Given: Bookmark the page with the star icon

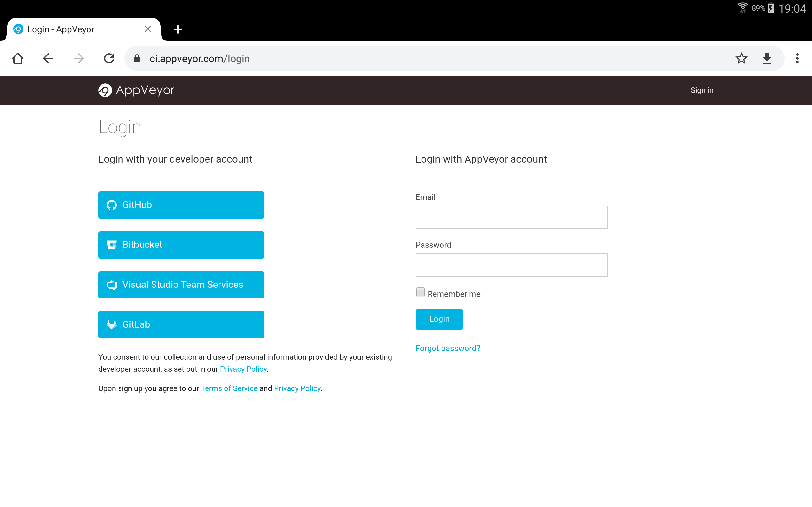Looking at the screenshot, I should pyautogui.click(x=741, y=58).
